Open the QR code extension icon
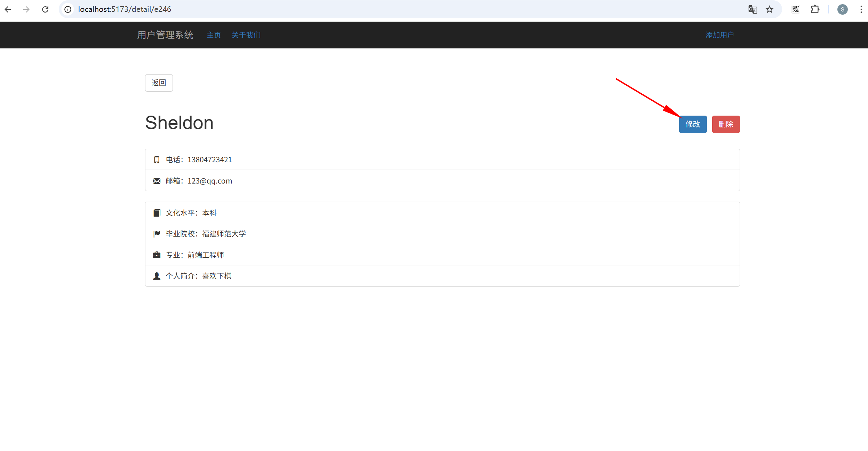 tap(796, 9)
